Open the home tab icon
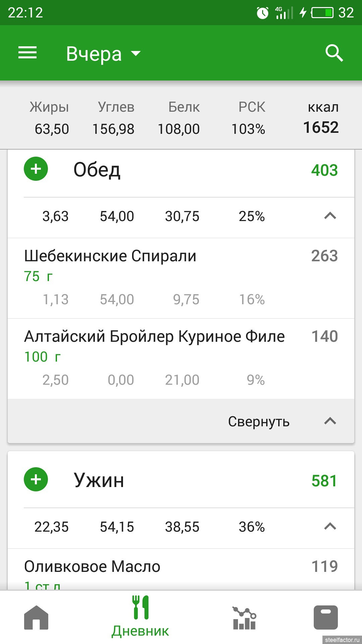This screenshot has height=644, width=362. 36,618
